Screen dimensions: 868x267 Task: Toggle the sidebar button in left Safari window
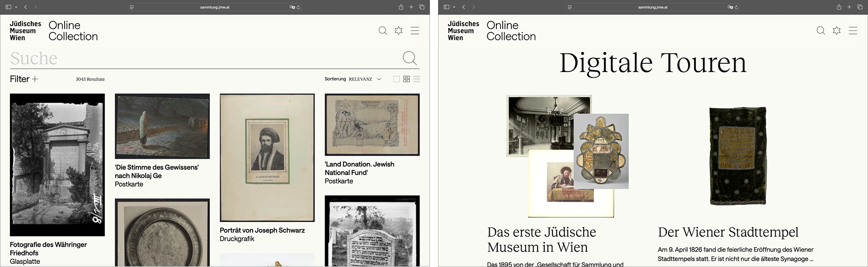[8, 7]
